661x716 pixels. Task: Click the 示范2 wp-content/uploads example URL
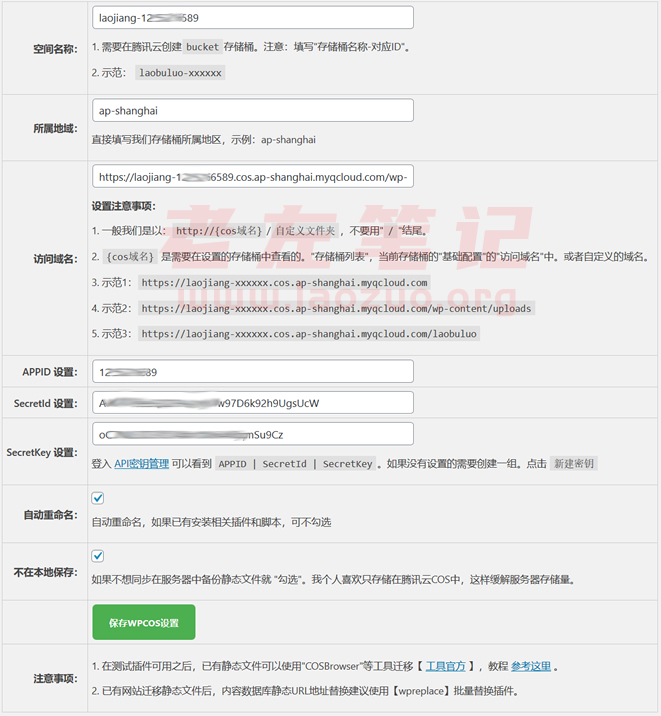336,309
